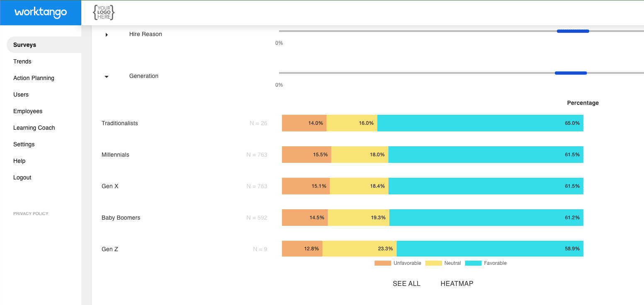Screen dimensions: 644x305
Task: Click Logout in the sidebar
Action: 22,177
